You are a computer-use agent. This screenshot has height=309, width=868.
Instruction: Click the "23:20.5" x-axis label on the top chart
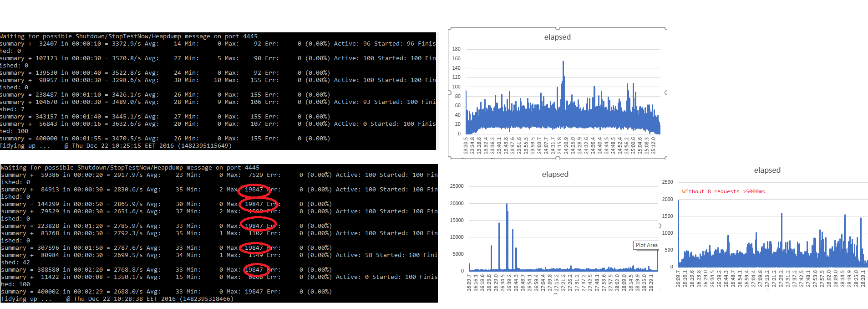coord(466,145)
